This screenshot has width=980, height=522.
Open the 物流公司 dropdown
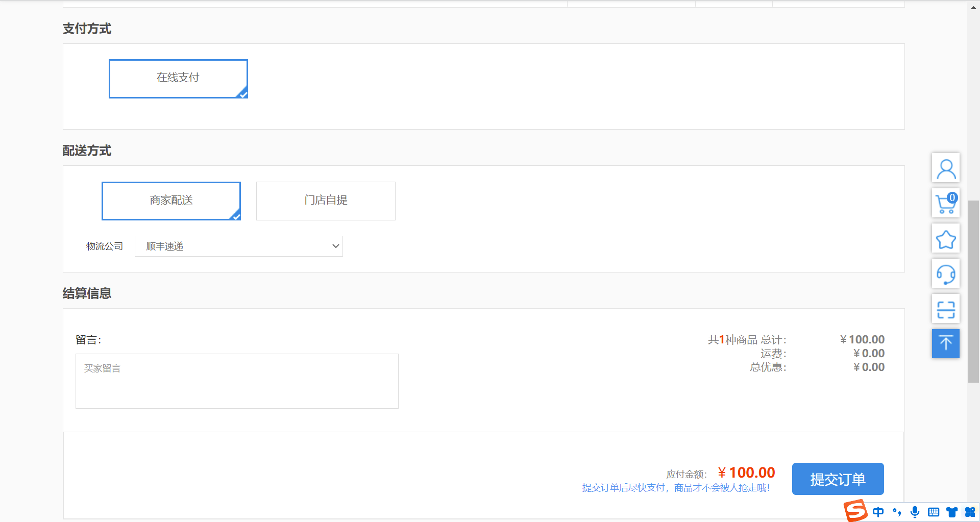(238, 246)
